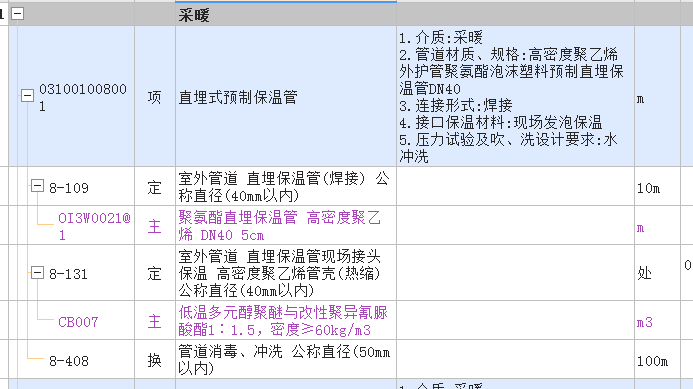Click the 换 type cell for 8-408
The image size is (693, 389).
tap(155, 359)
